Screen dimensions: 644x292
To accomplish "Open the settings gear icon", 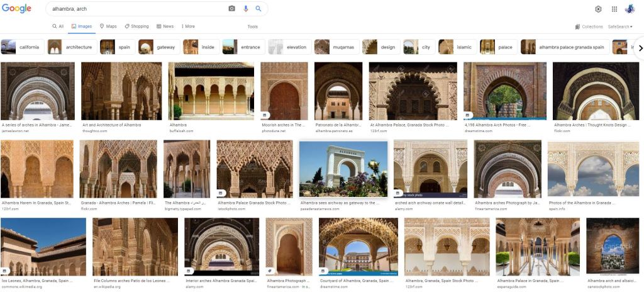I will pos(598,9).
